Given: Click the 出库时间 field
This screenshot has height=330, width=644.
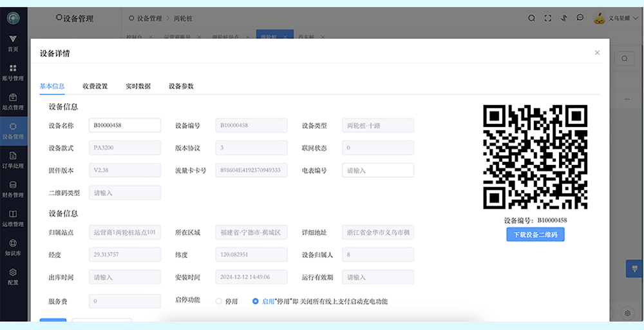Looking at the screenshot, I should tap(125, 277).
